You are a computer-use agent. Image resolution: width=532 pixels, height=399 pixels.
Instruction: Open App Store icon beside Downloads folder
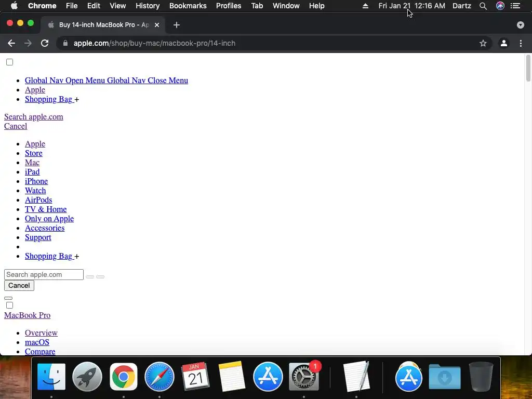click(x=408, y=377)
